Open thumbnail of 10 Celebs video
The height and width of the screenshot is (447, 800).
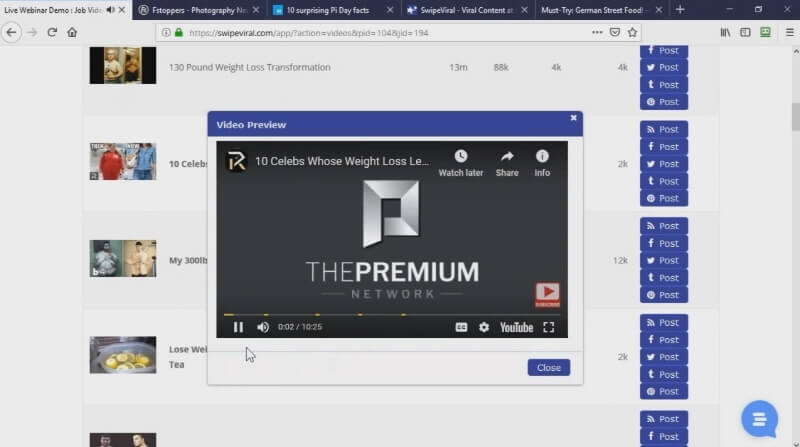pos(123,162)
